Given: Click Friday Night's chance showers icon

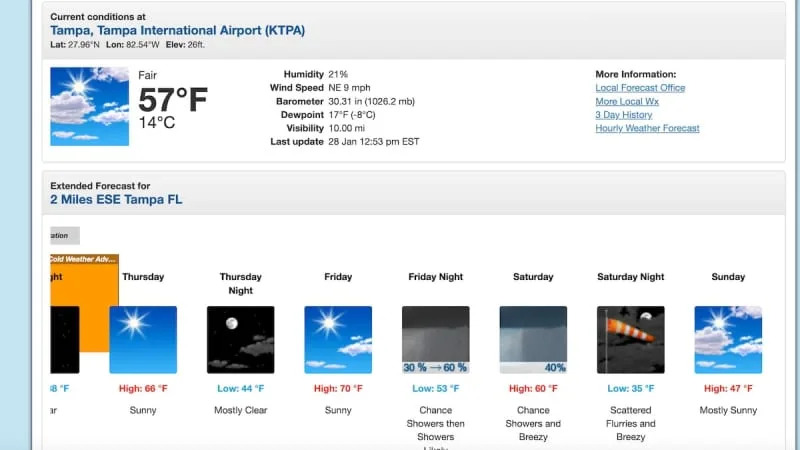Looking at the screenshot, I should pyautogui.click(x=435, y=340).
